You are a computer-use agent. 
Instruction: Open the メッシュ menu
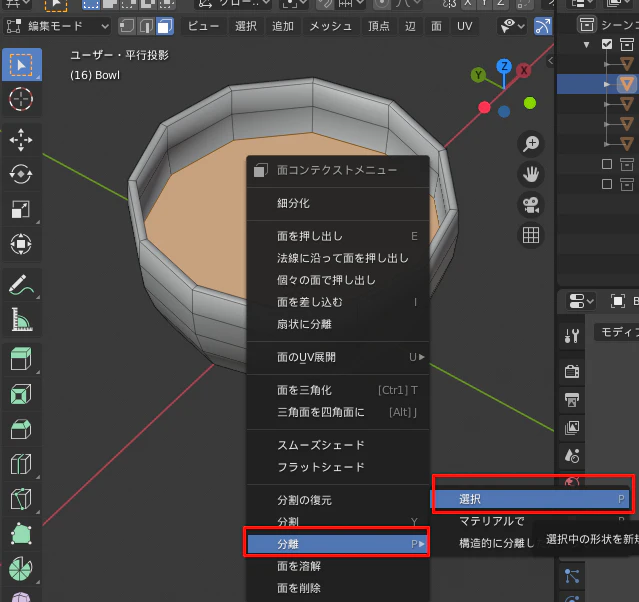click(331, 26)
